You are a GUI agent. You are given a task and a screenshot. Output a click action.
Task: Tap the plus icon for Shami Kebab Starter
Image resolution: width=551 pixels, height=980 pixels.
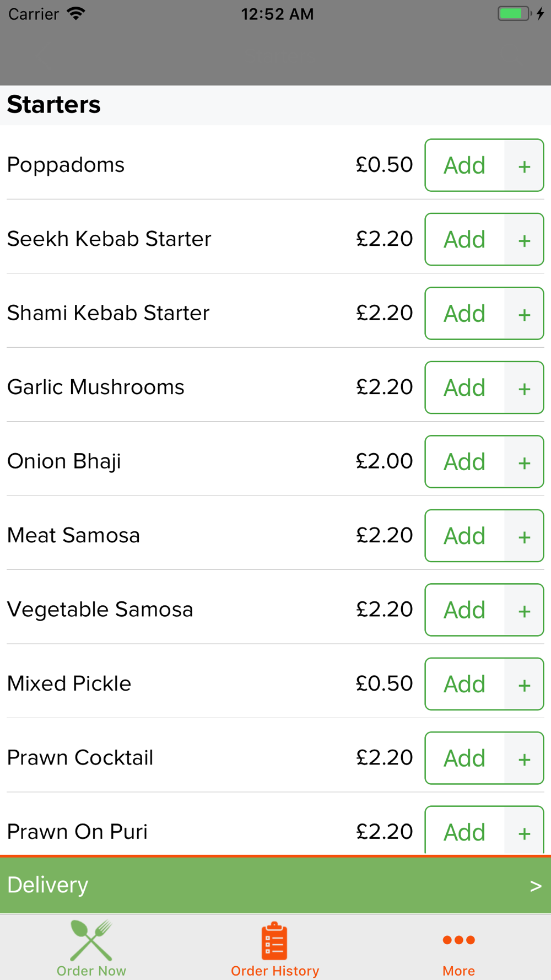[524, 313]
